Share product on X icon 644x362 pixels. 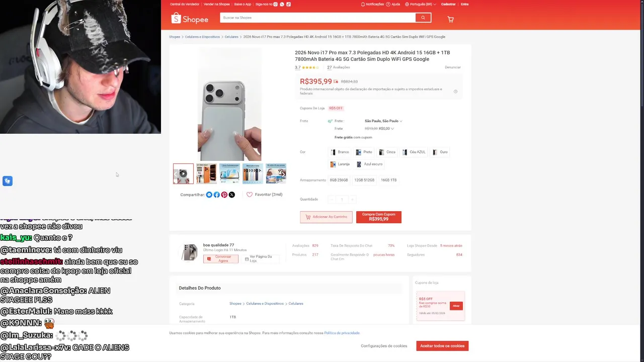[232, 195]
